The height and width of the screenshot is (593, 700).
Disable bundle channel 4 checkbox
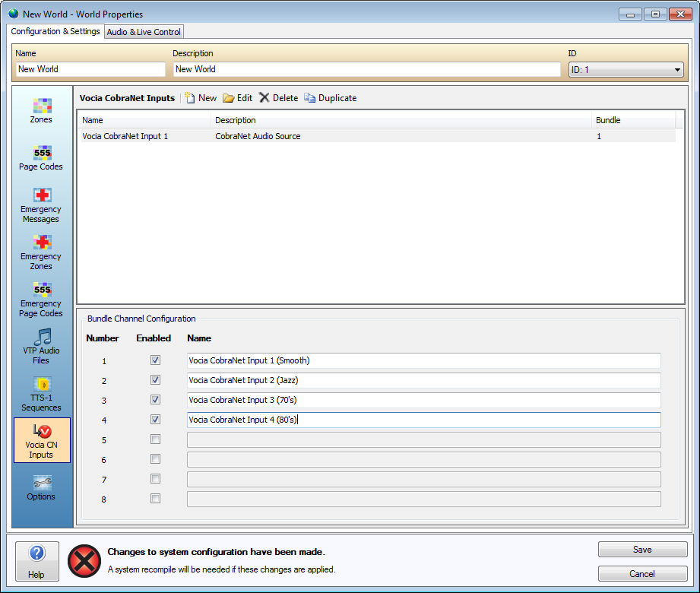155,420
